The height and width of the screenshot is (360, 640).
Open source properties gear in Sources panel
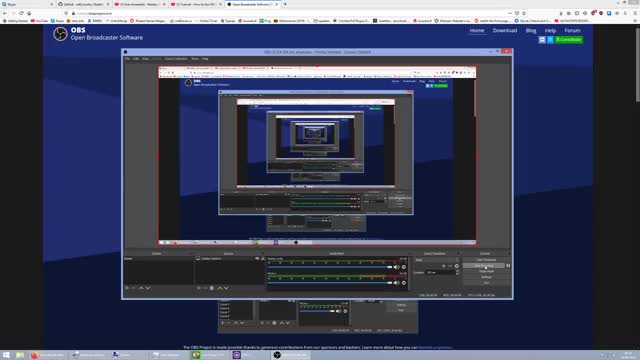(212, 288)
